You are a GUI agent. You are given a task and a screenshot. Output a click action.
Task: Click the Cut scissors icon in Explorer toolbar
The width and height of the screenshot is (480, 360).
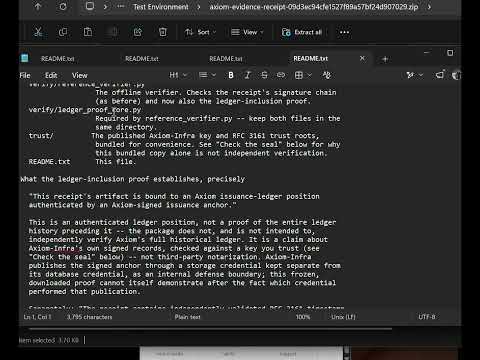point(38,32)
